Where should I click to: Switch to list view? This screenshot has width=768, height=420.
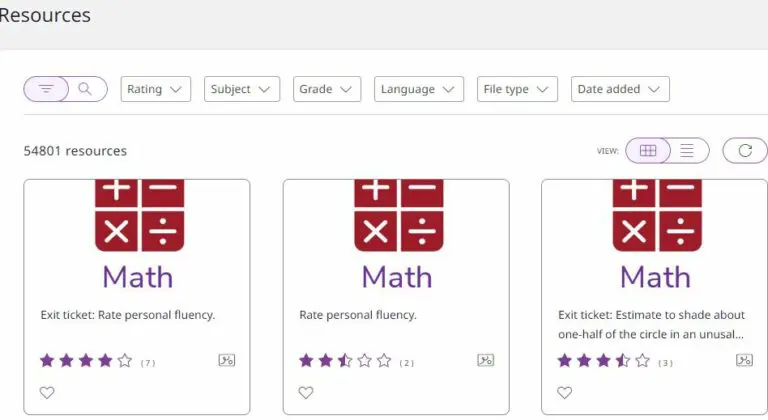687,151
